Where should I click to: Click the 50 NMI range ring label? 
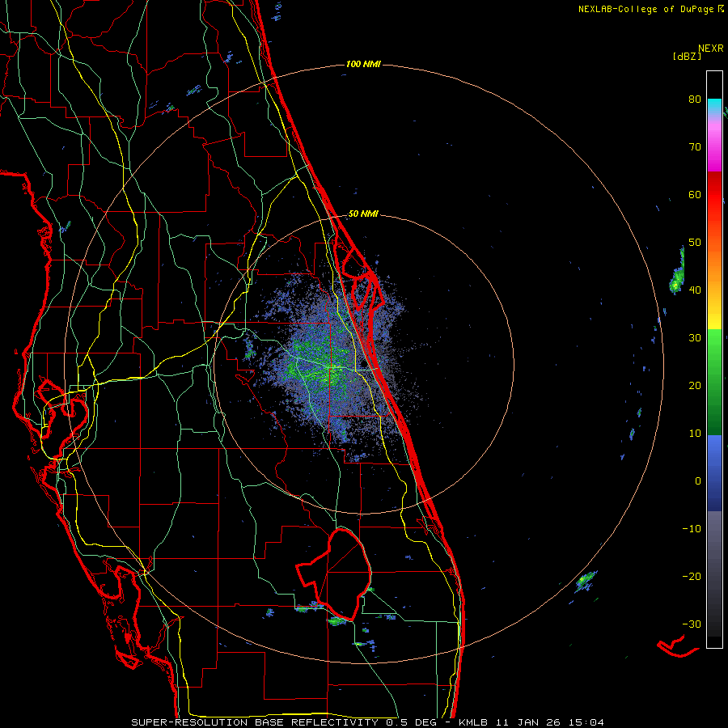coord(363,214)
